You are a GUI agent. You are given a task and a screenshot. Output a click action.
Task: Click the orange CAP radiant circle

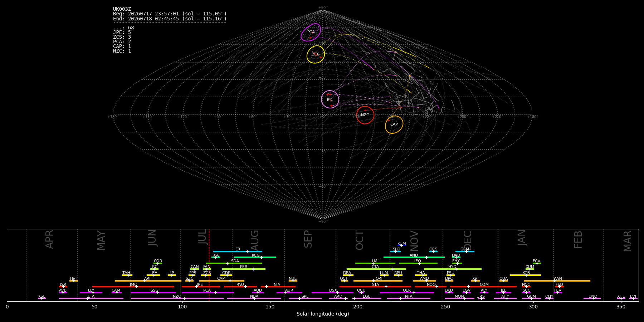point(394,125)
